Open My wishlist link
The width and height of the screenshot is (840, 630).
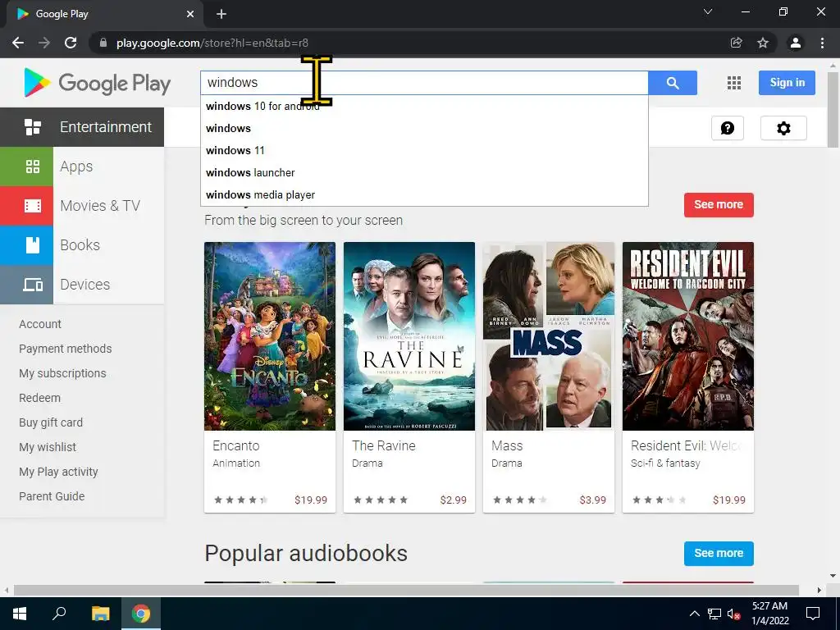[x=48, y=447]
